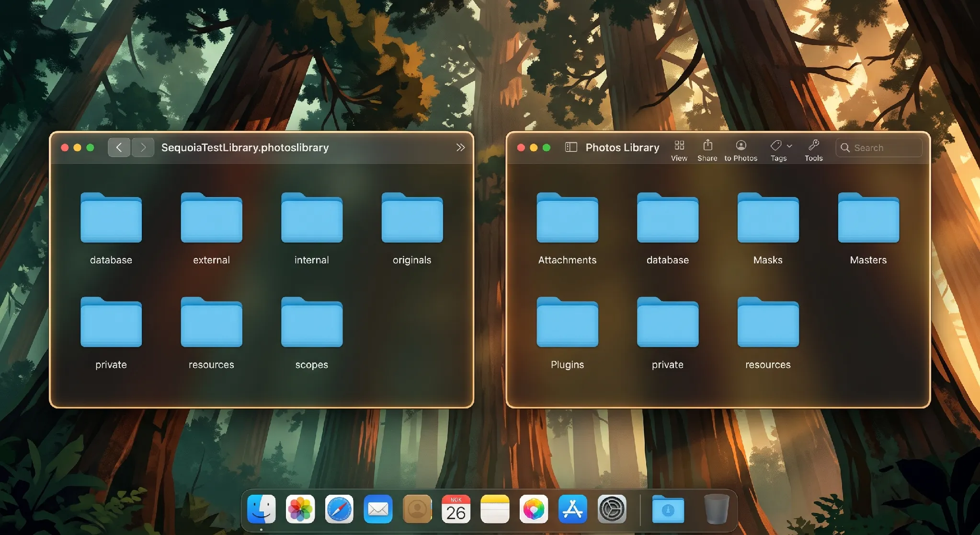
Task: Go forward in SequoiaTestLibrary window
Action: click(x=143, y=147)
